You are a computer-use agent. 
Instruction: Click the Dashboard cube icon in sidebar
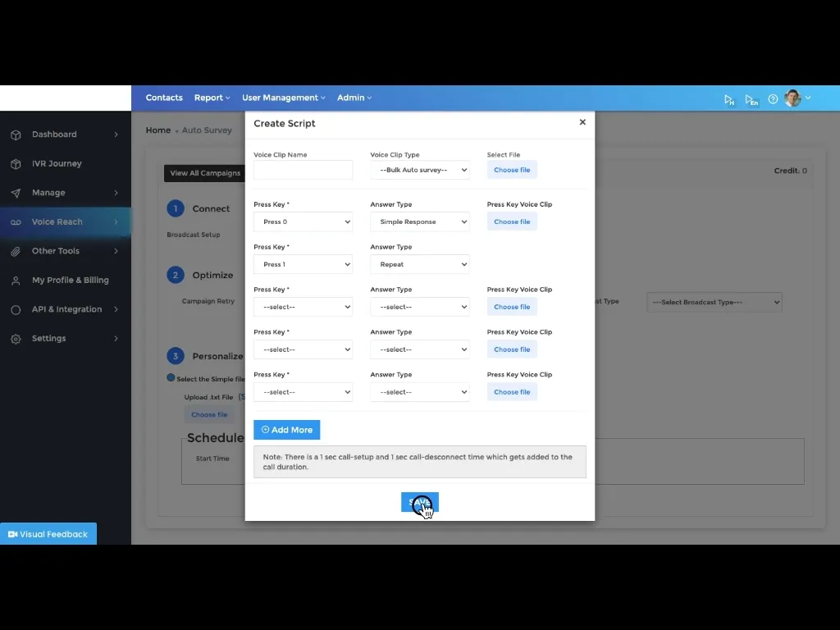16,135
